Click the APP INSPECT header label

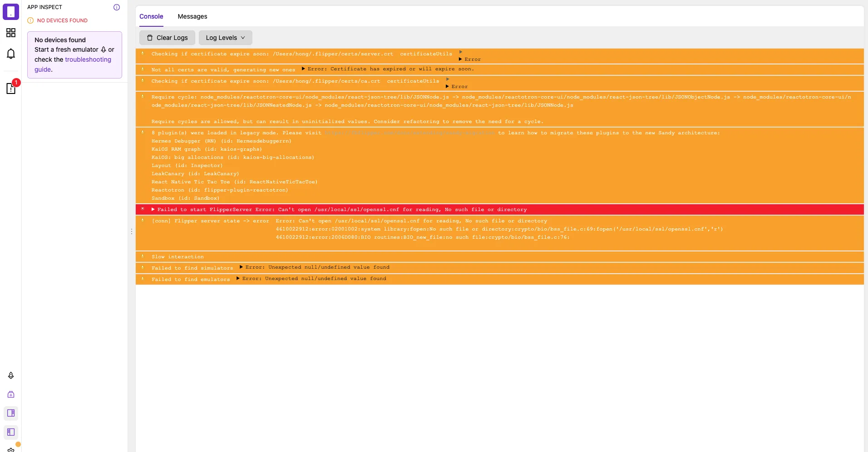click(44, 7)
